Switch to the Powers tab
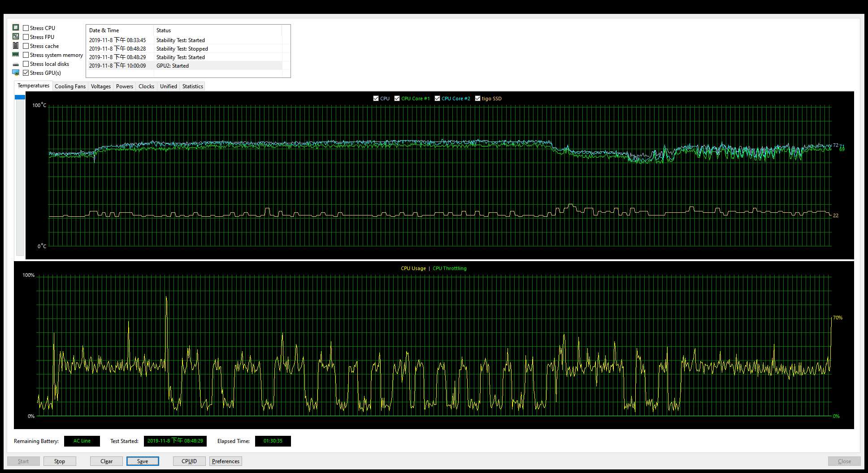This screenshot has width=868, height=473. (125, 86)
